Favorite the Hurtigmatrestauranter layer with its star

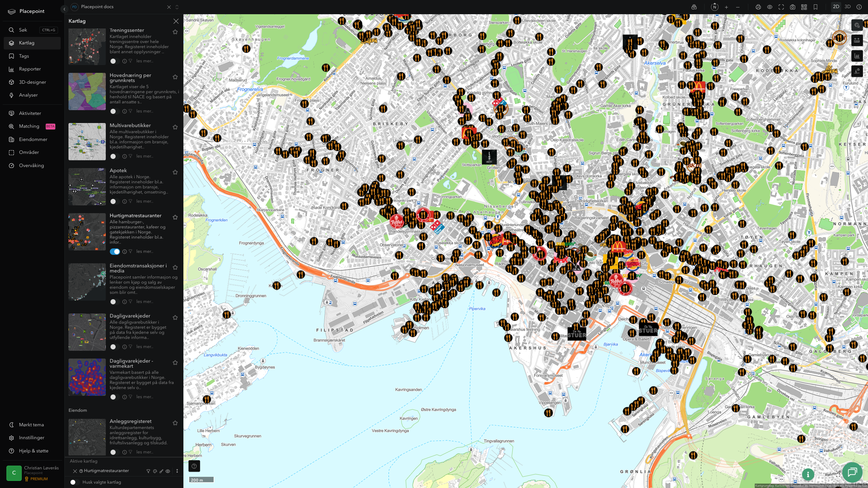click(x=175, y=217)
